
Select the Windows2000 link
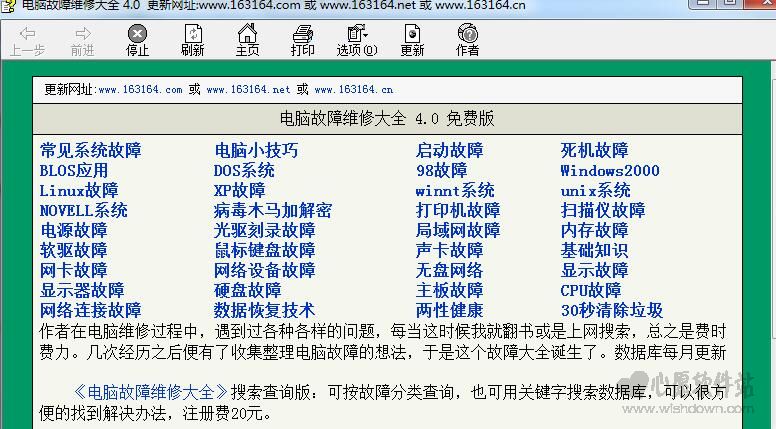tap(610, 171)
